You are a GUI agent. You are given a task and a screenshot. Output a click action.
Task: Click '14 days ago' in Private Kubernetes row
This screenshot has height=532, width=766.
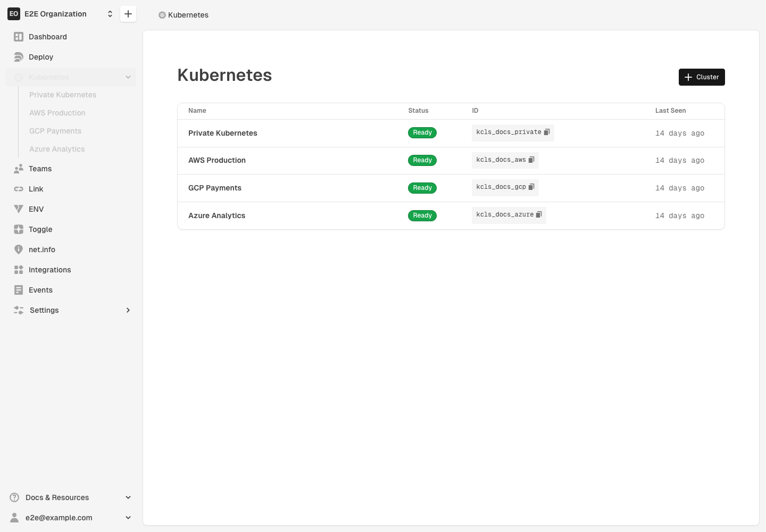pos(680,134)
